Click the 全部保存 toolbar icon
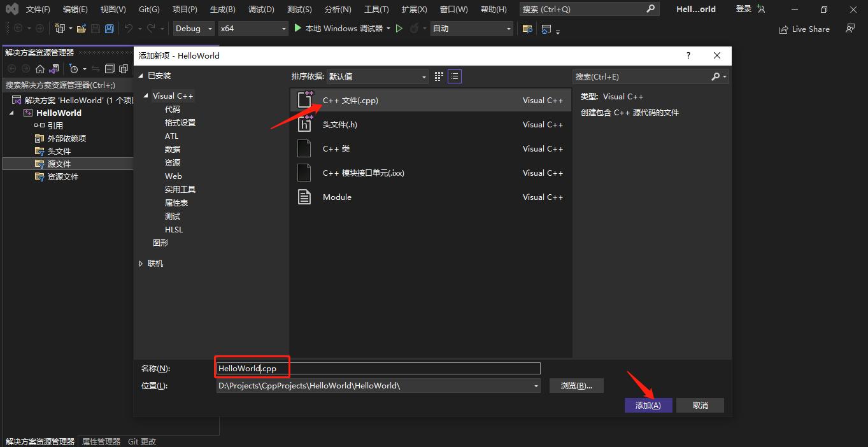This screenshot has height=447, width=868. pos(109,29)
